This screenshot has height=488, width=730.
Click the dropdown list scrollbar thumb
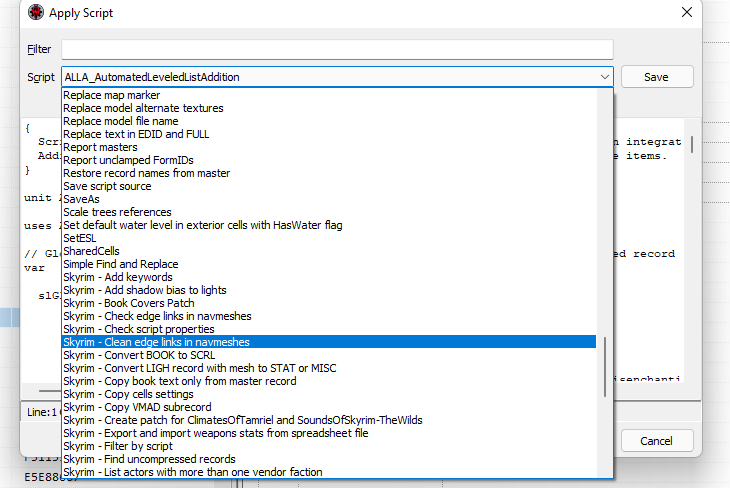(605, 367)
